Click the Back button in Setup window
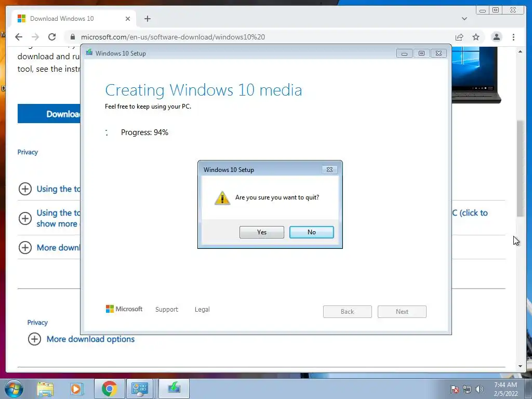 [348, 312]
